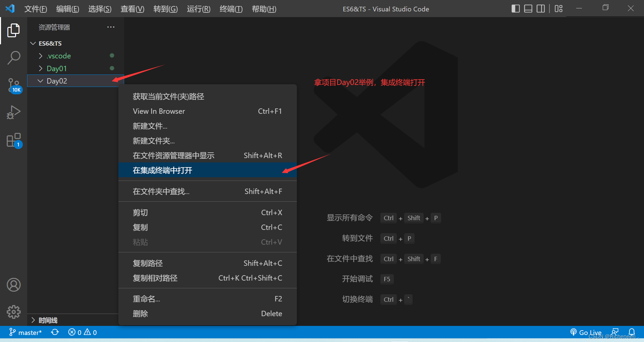This screenshot has width=644, height=342.
Task: Select 复制路径 from context menu
Action: [x=208, y=263]
